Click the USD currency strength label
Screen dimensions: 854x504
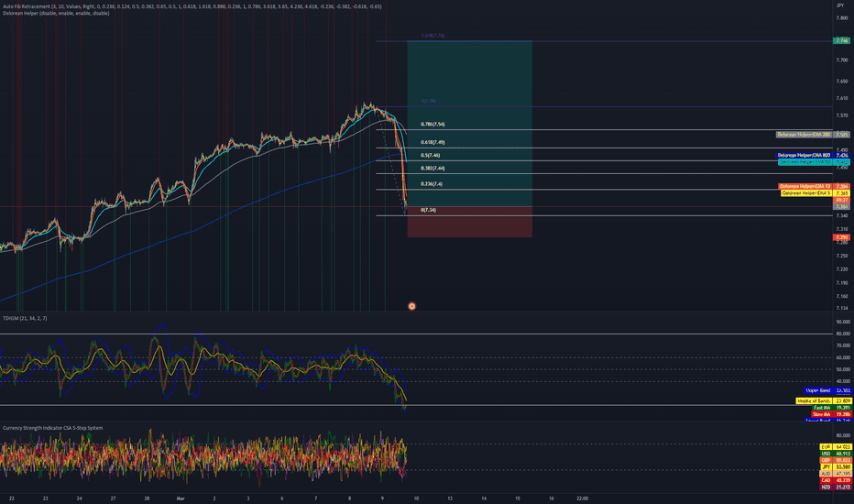(827, 454)
